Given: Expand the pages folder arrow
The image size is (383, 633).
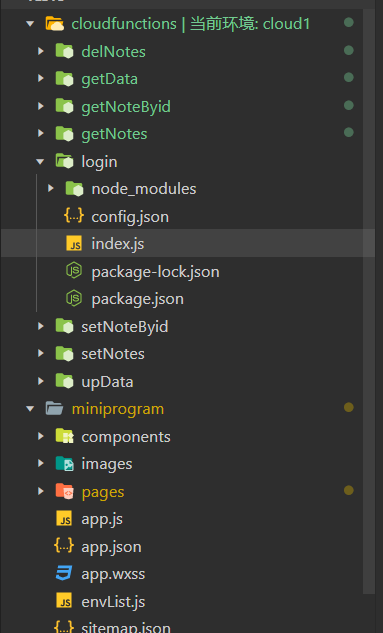Looking at the screenshot, I should point(40,491).
